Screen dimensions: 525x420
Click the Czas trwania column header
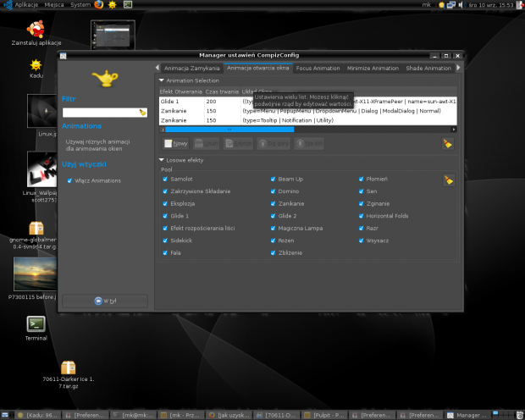[x=222, y=91]
